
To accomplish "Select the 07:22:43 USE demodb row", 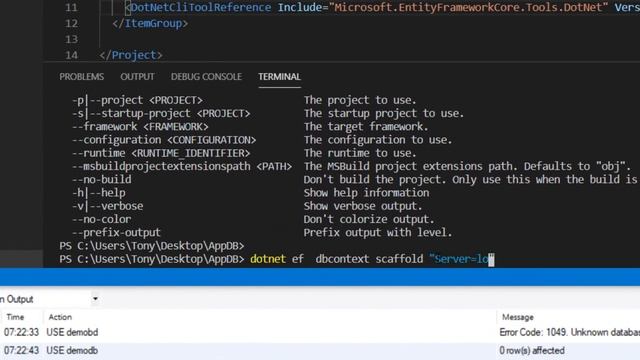I will point(320,351).
